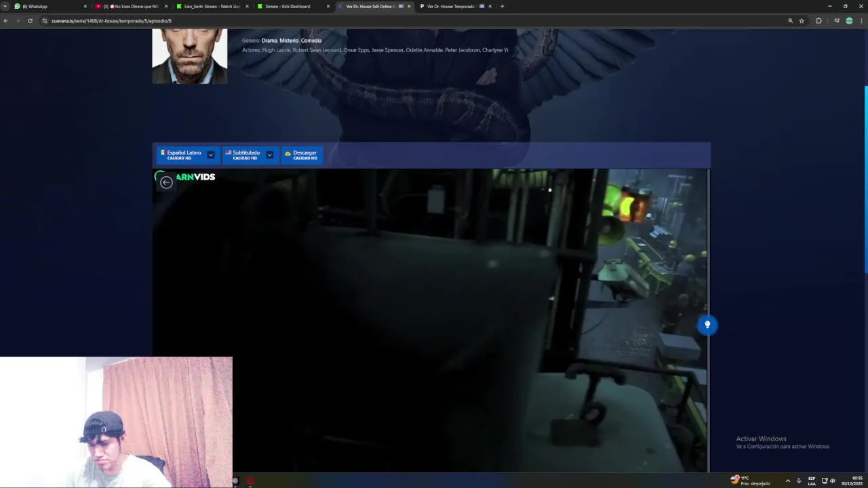Click the Descargar download button
868x488 pixels.
[301, 155]
